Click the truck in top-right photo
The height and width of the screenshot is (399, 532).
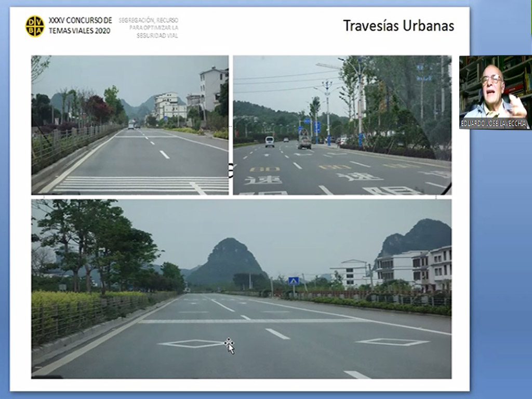304,143
